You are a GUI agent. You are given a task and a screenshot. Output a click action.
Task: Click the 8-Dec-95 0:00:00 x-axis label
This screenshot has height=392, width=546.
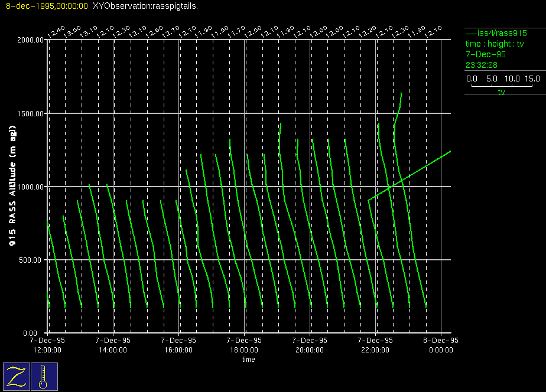coord(440,345)
